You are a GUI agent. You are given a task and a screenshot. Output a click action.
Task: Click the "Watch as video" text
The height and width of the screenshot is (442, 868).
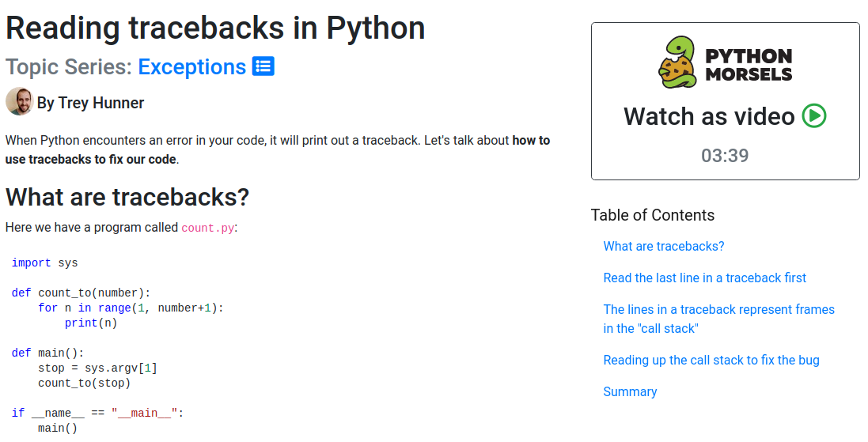click(x=708, y=116)
